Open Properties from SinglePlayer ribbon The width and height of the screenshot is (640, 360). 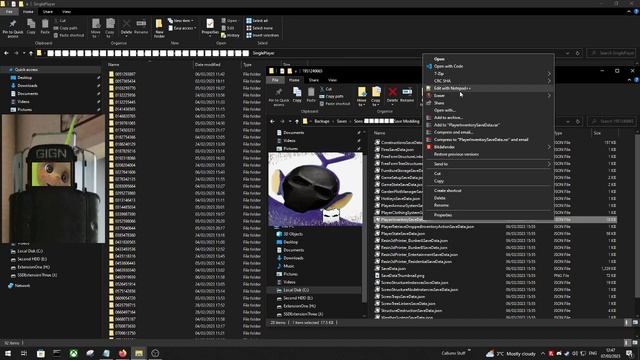pyautogui.click(x=210, y=27)
